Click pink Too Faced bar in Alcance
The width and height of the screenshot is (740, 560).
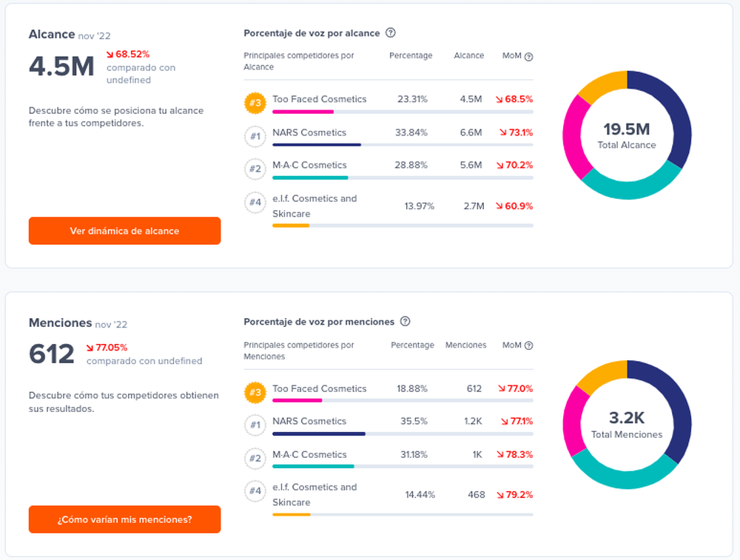tap(303, 112)
